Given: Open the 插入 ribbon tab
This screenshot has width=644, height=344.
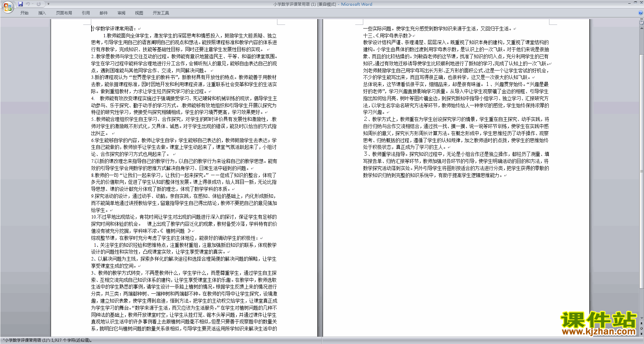Looking at the screenshot, I should point(42,13).
